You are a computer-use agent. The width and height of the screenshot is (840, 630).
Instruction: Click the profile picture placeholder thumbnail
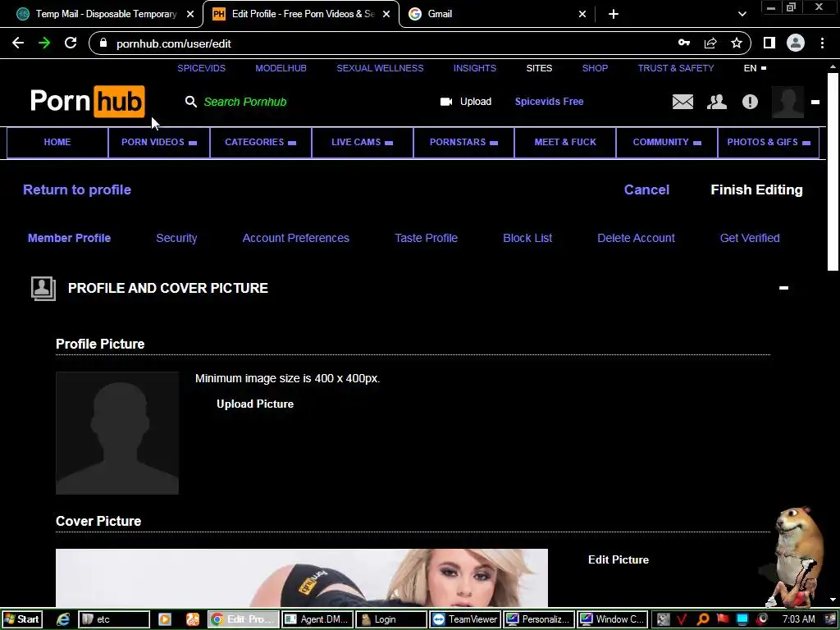tap(117, 433)
